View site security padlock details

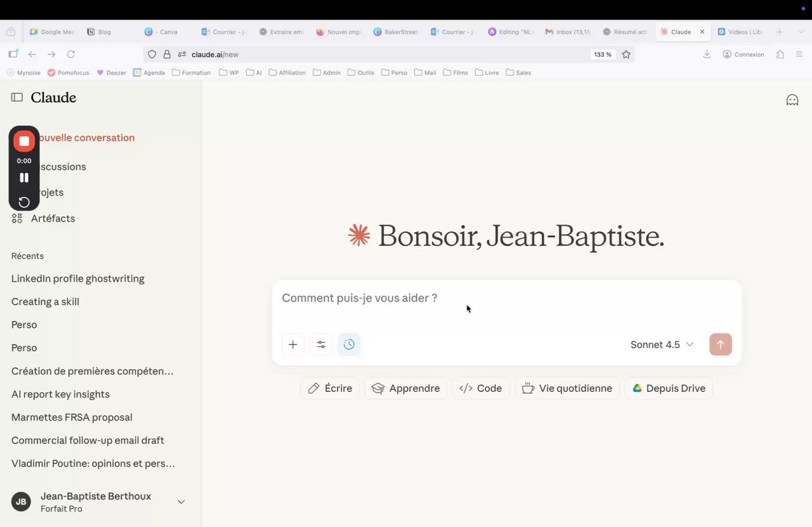click(x=167, y=55)
